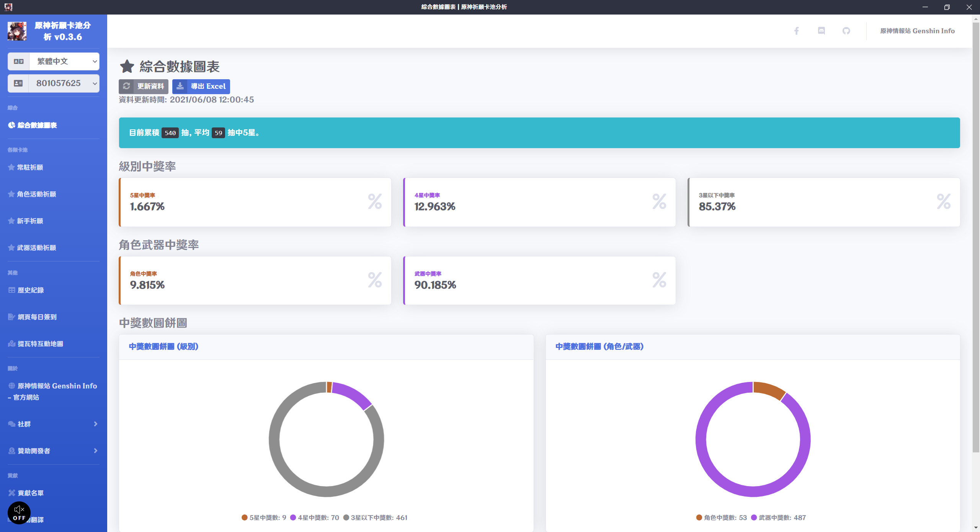The image size is (980, 532).
Task: Open the GitHub icon link
Action: point(846,31)
